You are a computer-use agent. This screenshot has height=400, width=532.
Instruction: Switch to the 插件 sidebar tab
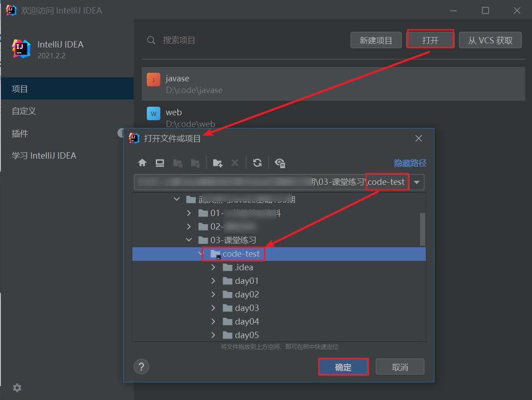pyautogui.click(x=67, y=133)
